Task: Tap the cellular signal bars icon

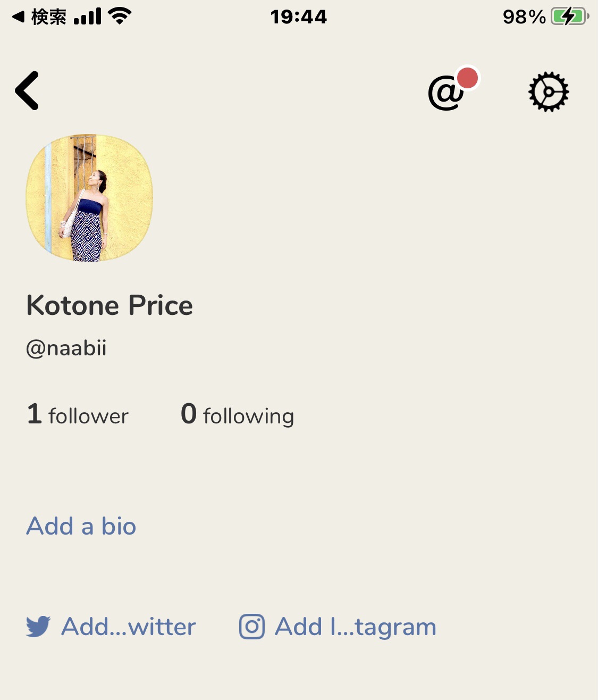Action: coord(88,16)
